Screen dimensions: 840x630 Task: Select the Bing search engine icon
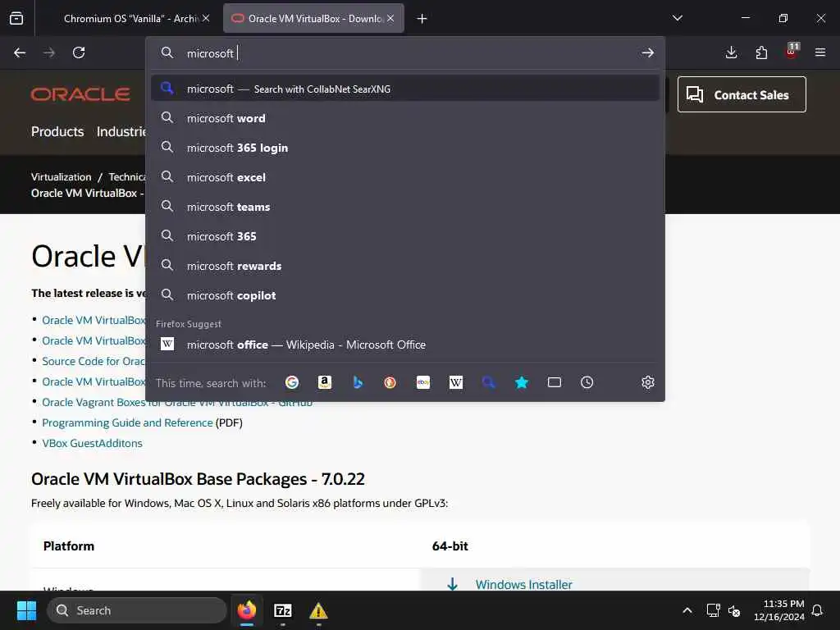coord(358,382)
